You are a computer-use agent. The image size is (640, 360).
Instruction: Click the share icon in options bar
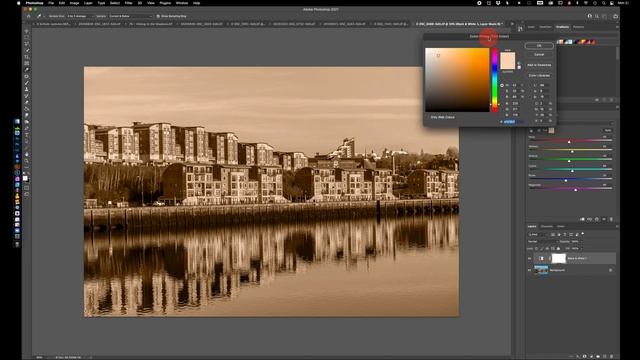[x=615, y=16]
